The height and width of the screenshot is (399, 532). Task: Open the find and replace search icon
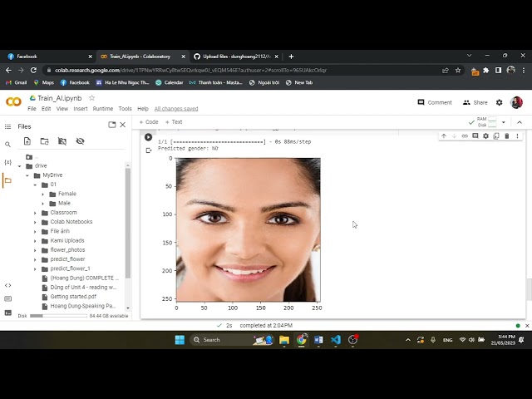(x=7, y=145)
